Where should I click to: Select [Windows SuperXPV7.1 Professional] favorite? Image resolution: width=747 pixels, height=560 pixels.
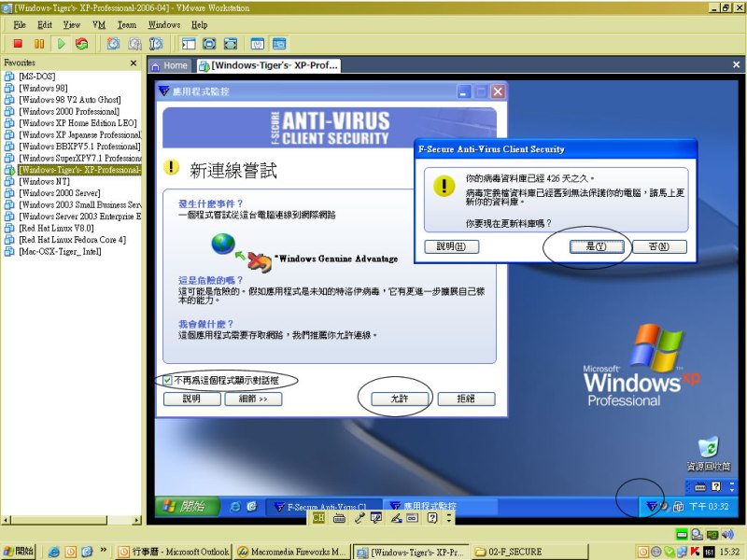(x=80, y=158)
